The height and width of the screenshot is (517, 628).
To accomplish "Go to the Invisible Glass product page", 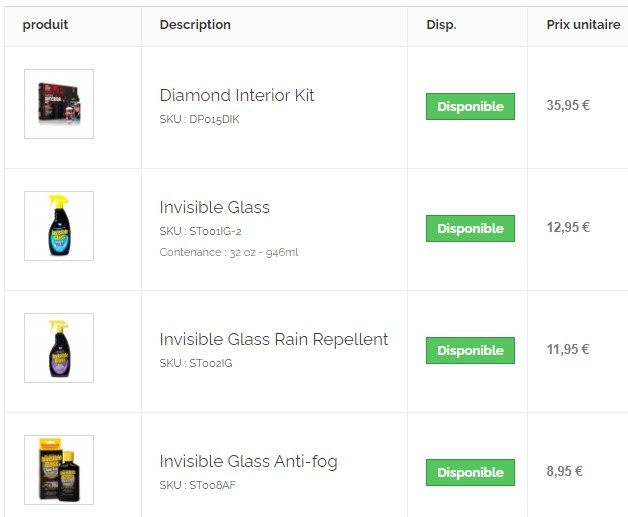I will [214, 208].
